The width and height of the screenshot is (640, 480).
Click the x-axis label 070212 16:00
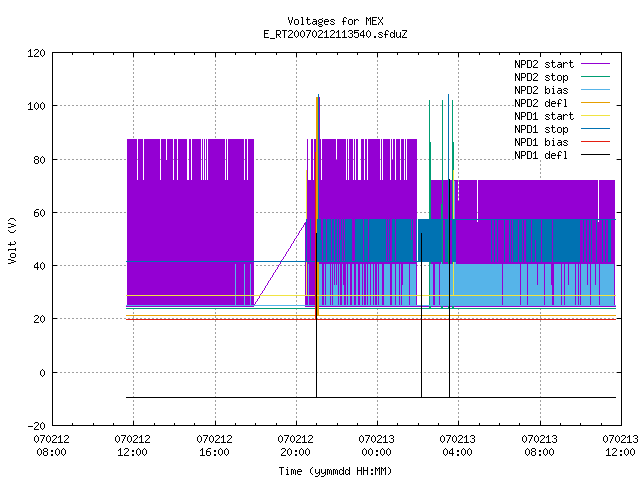[214, 446]
